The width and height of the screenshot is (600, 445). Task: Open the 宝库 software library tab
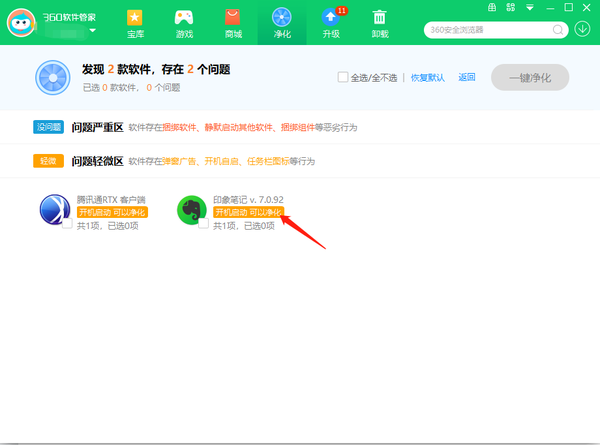[135, 23]
